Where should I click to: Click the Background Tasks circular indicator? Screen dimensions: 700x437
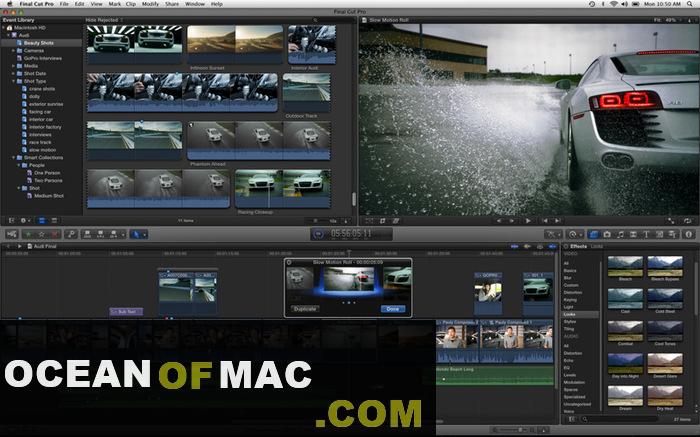pyautogui.click(x=318, y=233)
